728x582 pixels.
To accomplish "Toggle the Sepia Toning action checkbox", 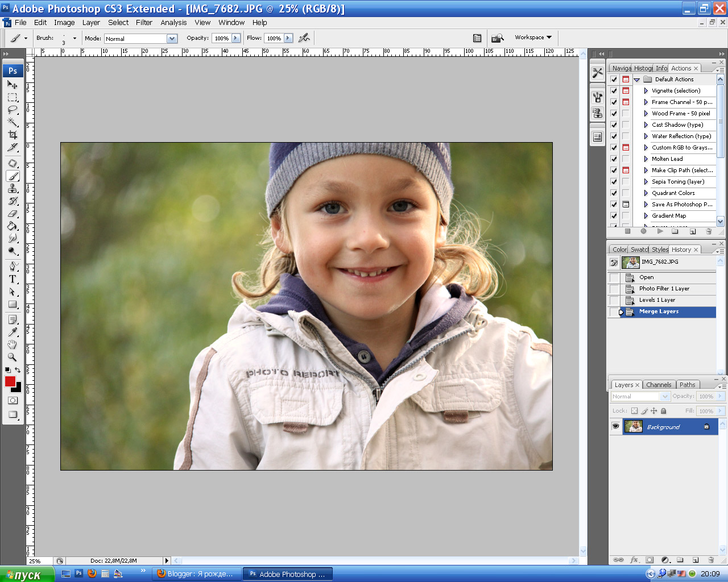I will [614, 182].
